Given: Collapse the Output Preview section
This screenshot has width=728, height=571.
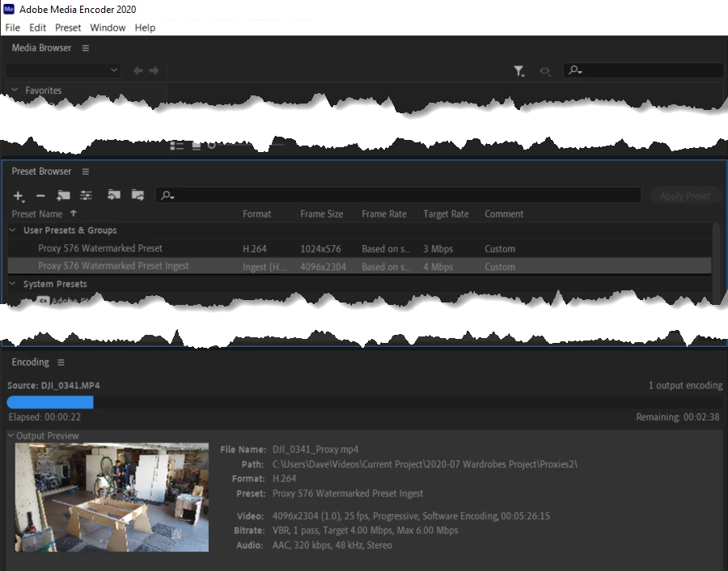Looking at the screenshot, I should (11, 435).
